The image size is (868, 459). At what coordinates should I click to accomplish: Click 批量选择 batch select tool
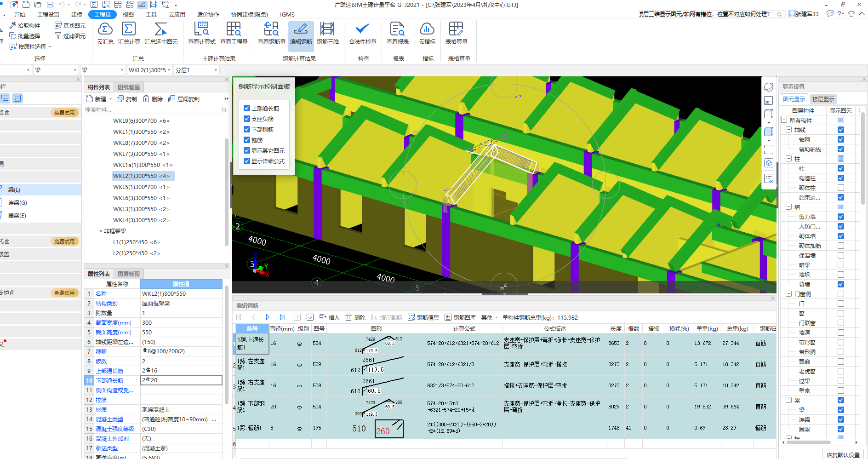click(x=25, y=36)
